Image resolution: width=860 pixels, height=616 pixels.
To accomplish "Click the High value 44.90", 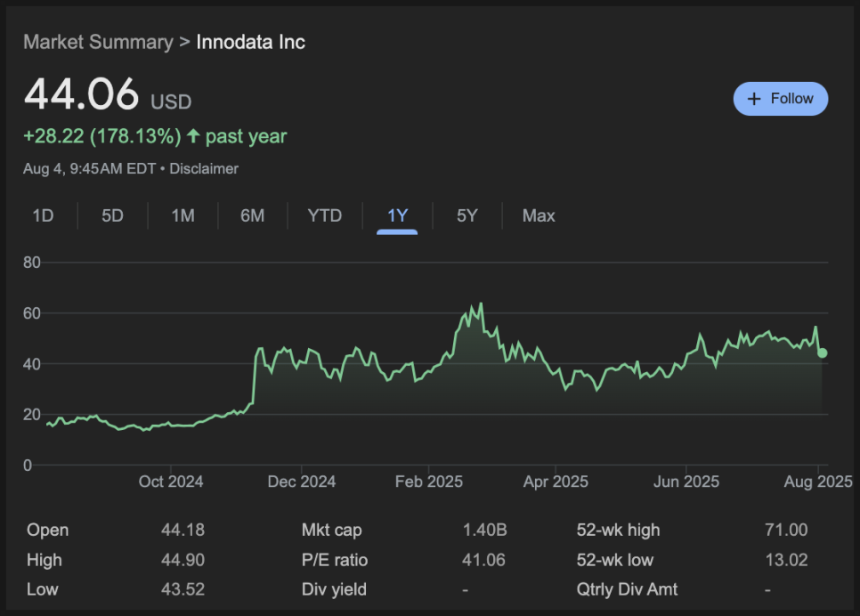I will click(x=183, y=560).
